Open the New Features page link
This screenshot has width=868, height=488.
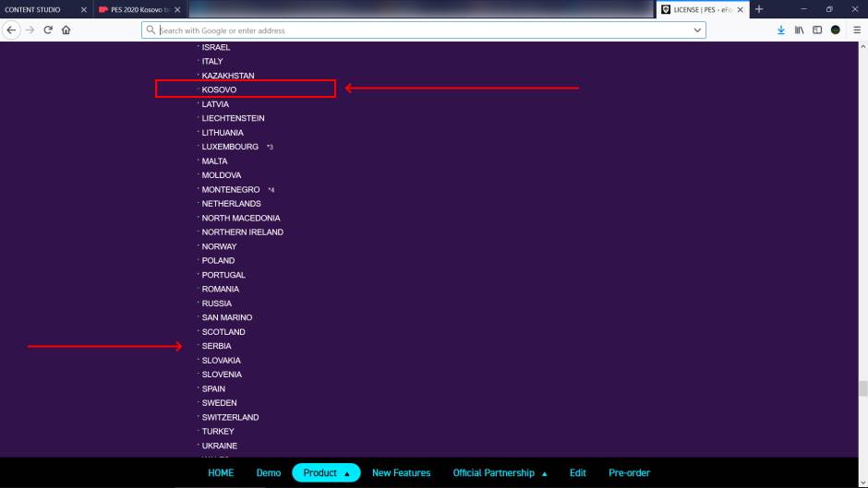point(401,472)
